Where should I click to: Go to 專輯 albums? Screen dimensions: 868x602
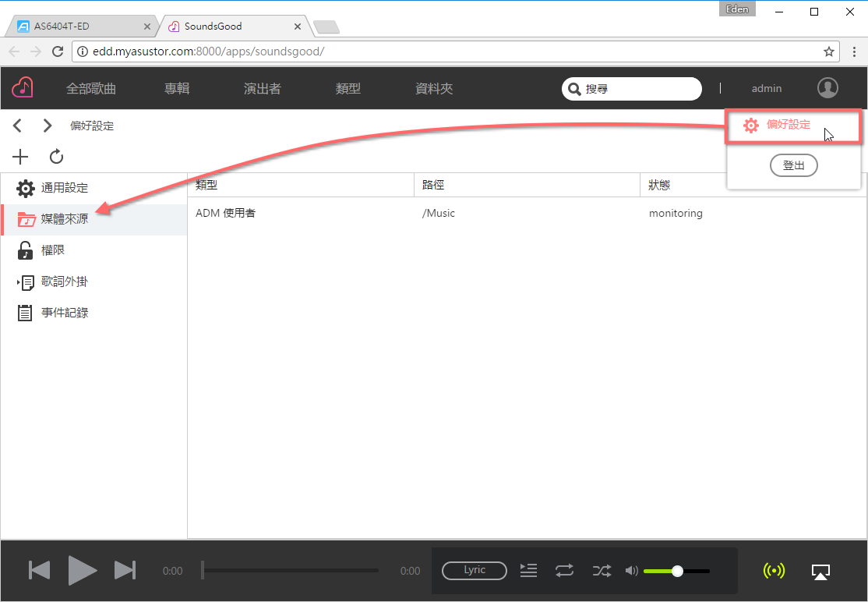177,89
